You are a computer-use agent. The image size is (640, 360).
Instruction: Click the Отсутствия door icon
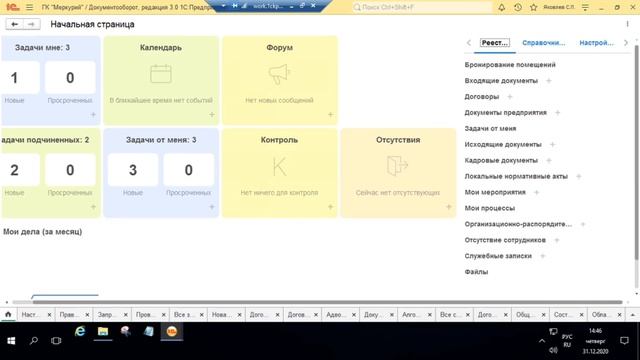(x=398, y=166)
